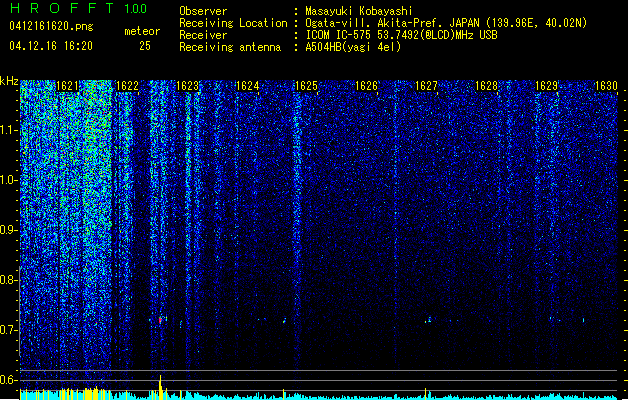The image size is (629, 400).
Task: Click the meteor label
Action: (x=142, y=31)
